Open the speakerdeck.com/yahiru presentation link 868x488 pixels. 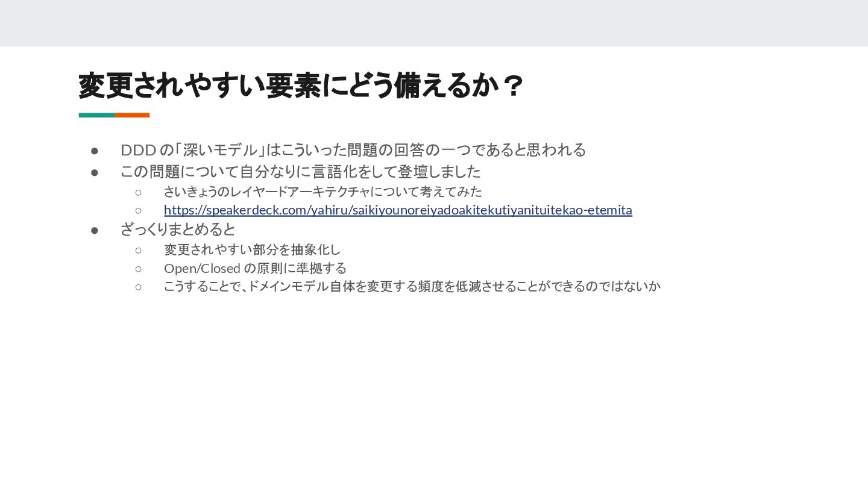[x=398, y=210]
